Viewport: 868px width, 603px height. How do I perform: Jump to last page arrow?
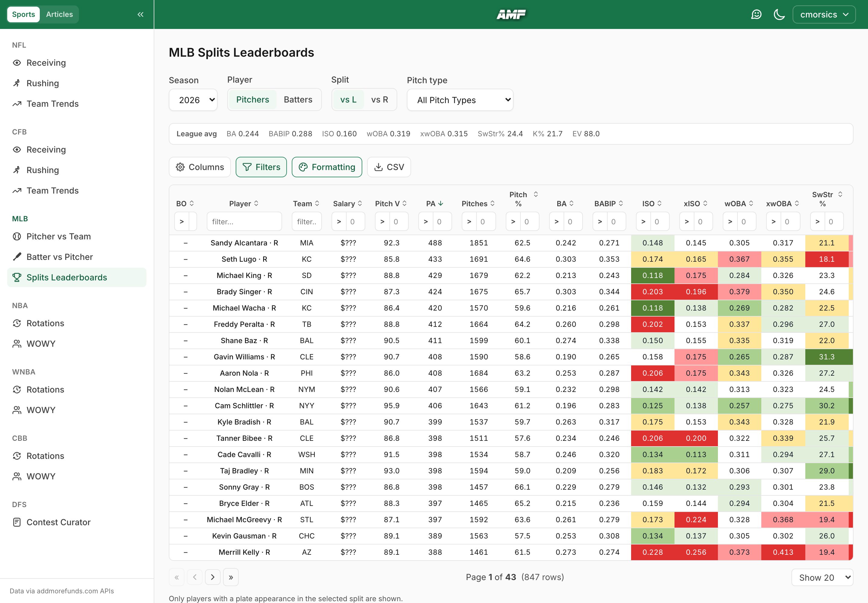pos(231,577)
